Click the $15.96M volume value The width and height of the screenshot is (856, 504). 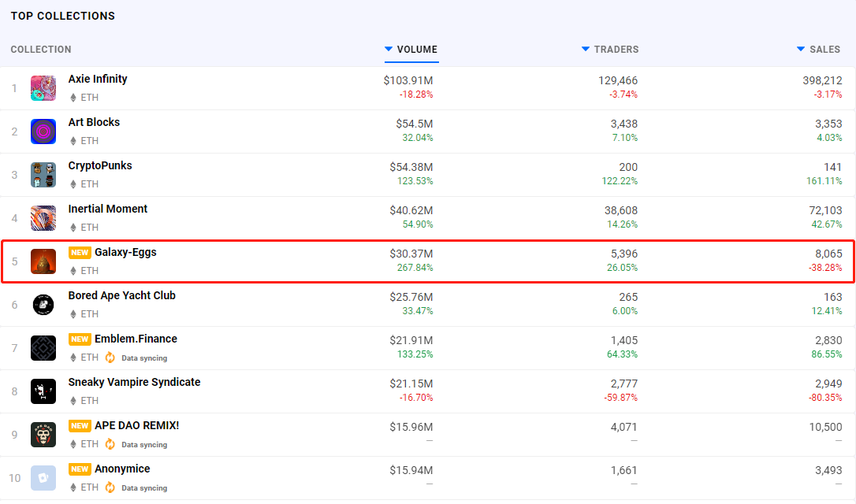pos(411,427)
